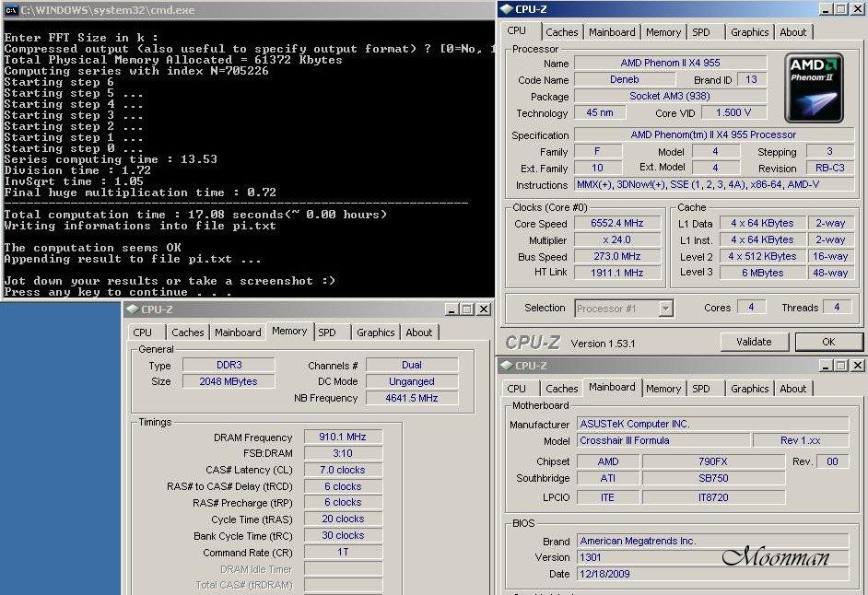
Task: Click the NB Frequency value 4641.5 MHz
Action: (412, 398)
